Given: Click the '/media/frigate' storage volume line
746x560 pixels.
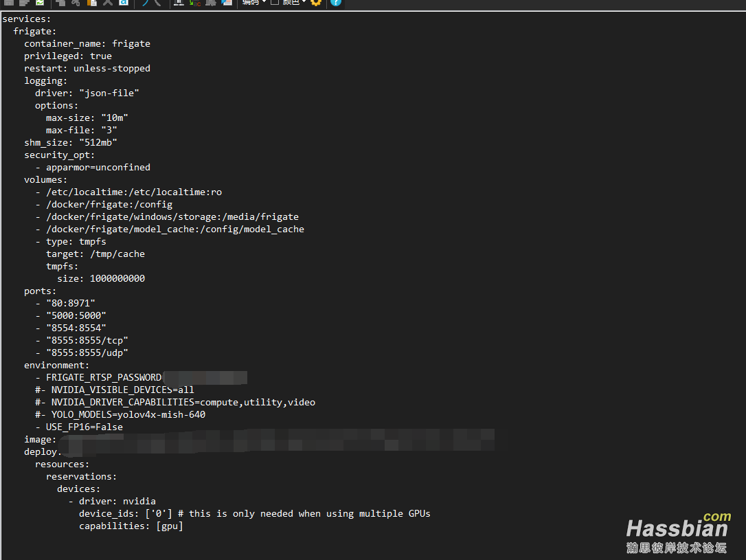Looking at the screenshot, I should click(172, 217).
